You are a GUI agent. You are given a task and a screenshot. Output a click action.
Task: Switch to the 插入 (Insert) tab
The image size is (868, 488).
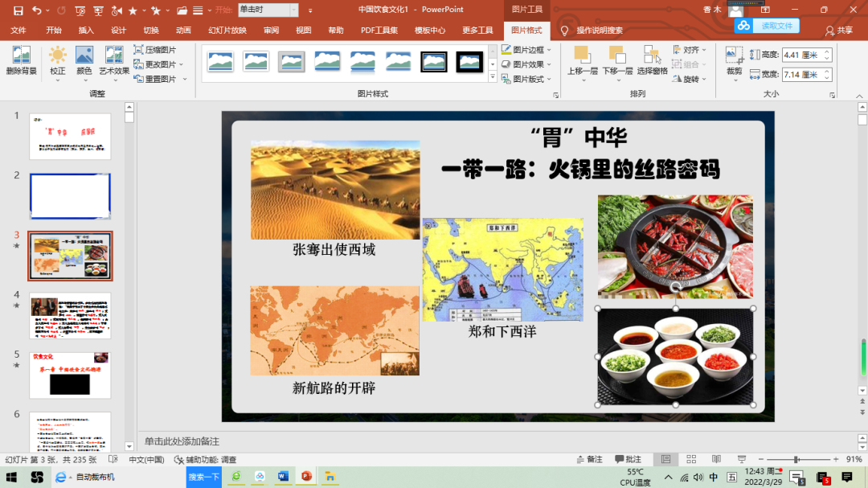click(x=86, y=31)
